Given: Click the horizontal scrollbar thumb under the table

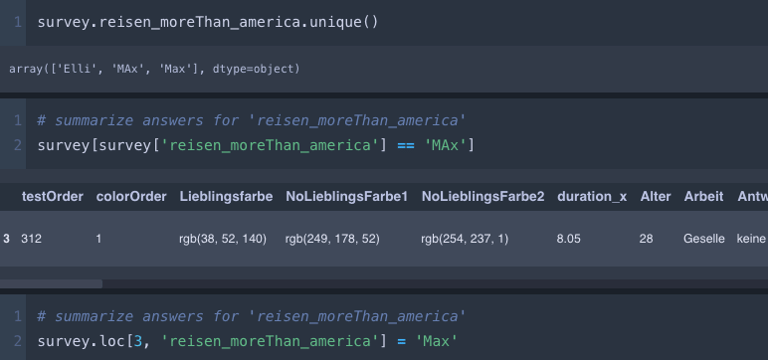Looking at the screenshot, I should [51, 284].
